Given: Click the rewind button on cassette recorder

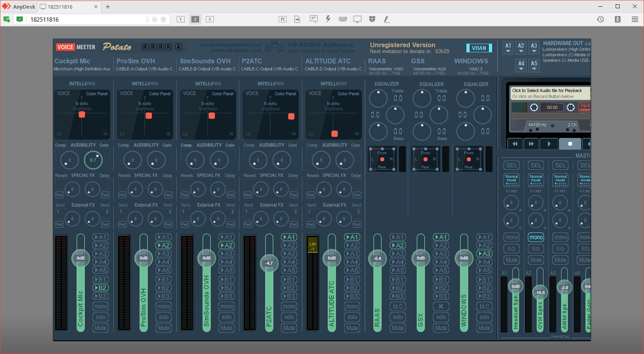Looking at the screenshot, I should [x=515, y=144].
